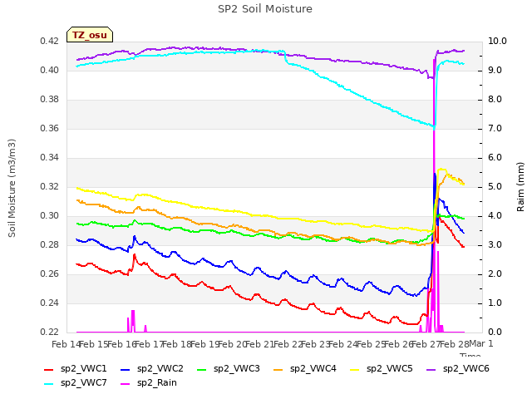The width and height of the screenshot is (532, 399).
Task: Click the Raim (mm) right axis label
Action: click(x=520, y=187)
